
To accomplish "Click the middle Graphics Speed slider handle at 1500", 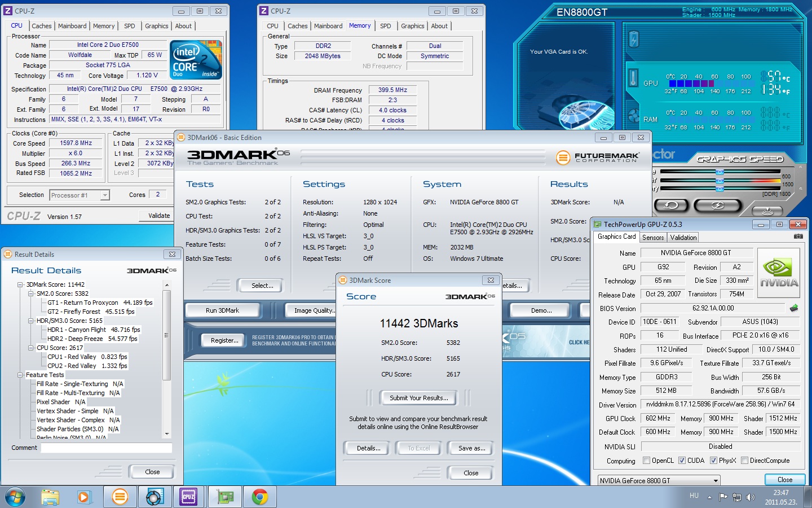I will [x=720, y=181].
